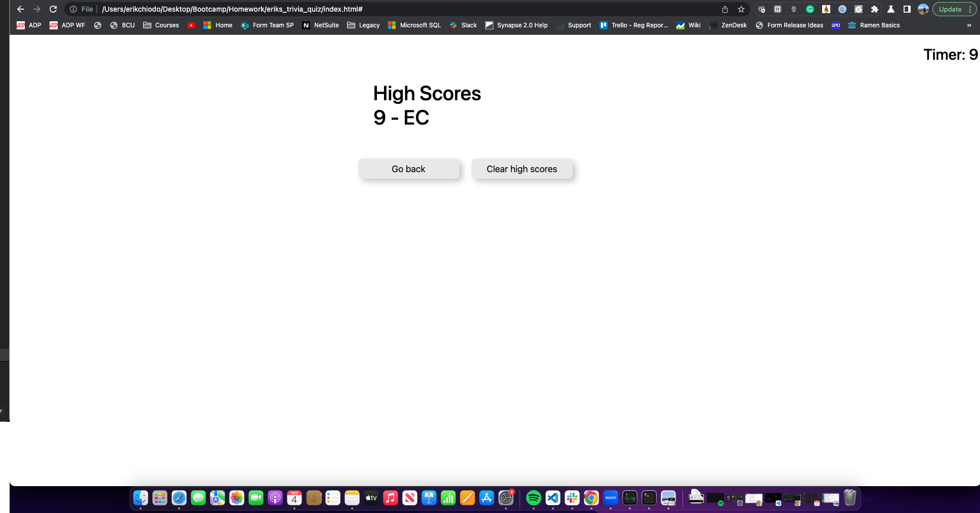Toggle the bookmark star for this page
The width and height of the screenshot is (980, 513).
[741, 9]
